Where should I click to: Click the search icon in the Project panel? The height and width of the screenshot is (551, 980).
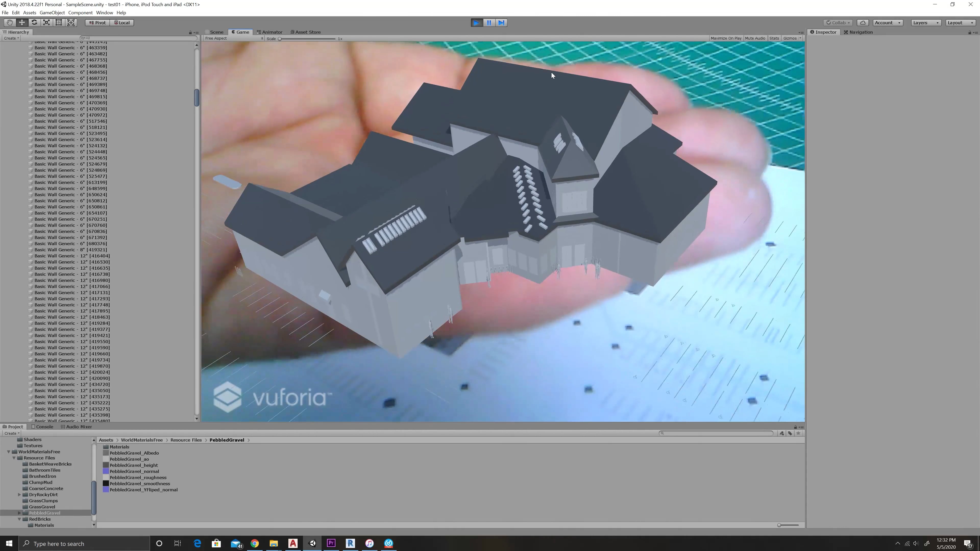662,433
